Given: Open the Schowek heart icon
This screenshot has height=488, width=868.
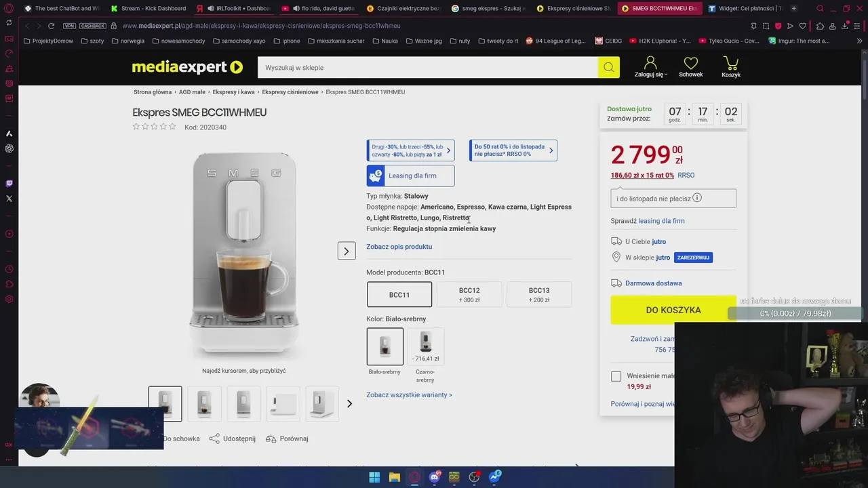Looking at the screenshot, I should coord(690,63).
